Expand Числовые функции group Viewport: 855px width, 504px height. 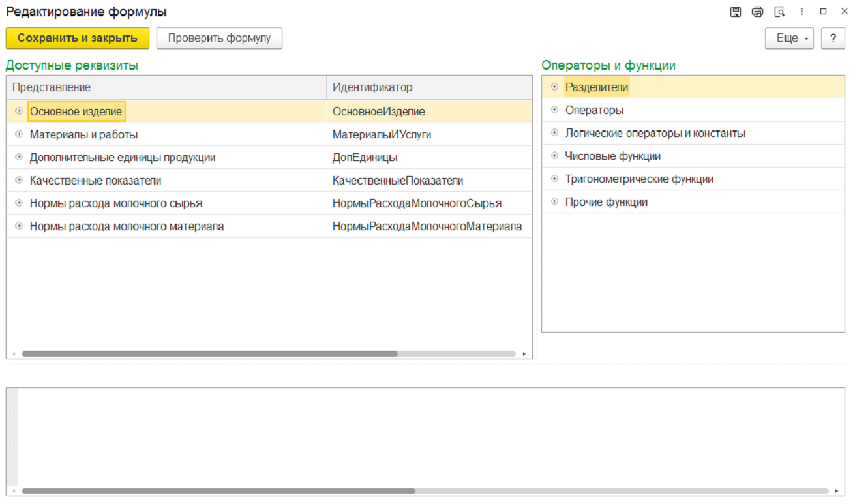click(554, 156)
